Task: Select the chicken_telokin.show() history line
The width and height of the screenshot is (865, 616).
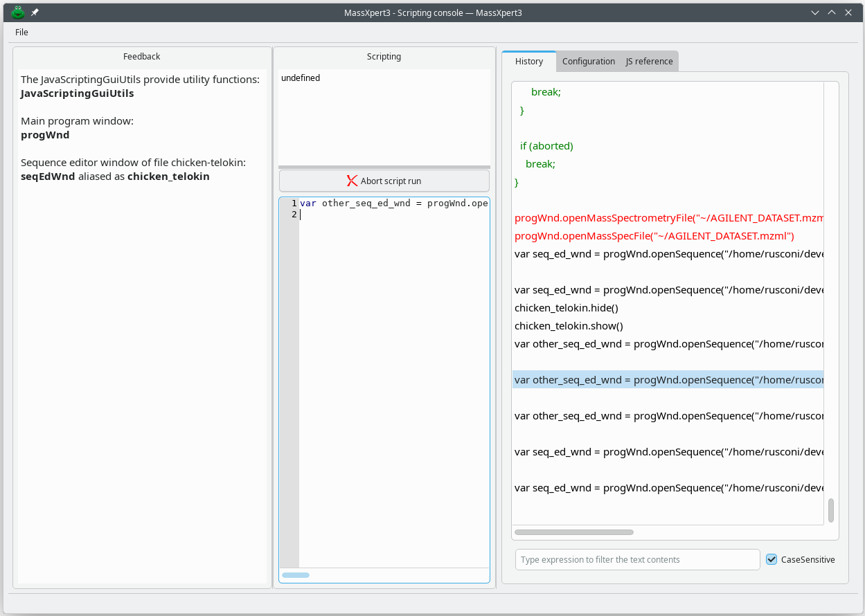Action: pos(569,326)
